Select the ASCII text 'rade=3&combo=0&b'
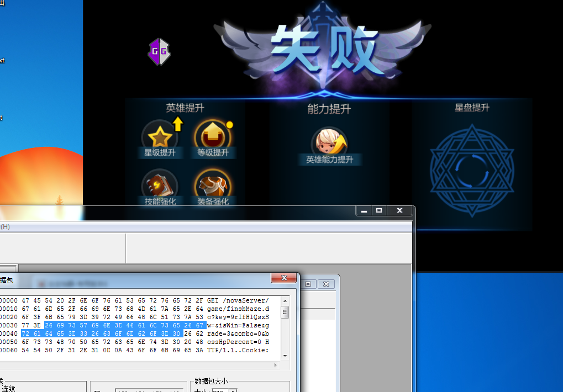The height and width of the screenshot is (392, 563). pos(238,333)
